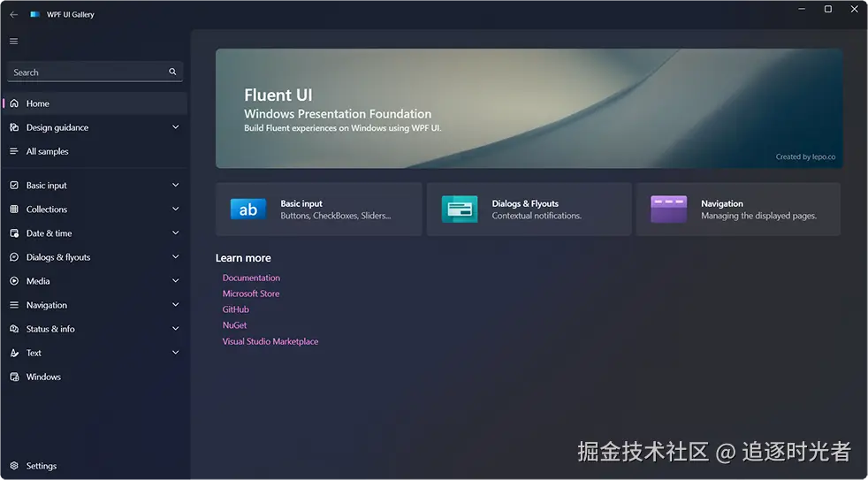Open All samples from the sidebar
868x480 pixels.
(x=95, y=151)
